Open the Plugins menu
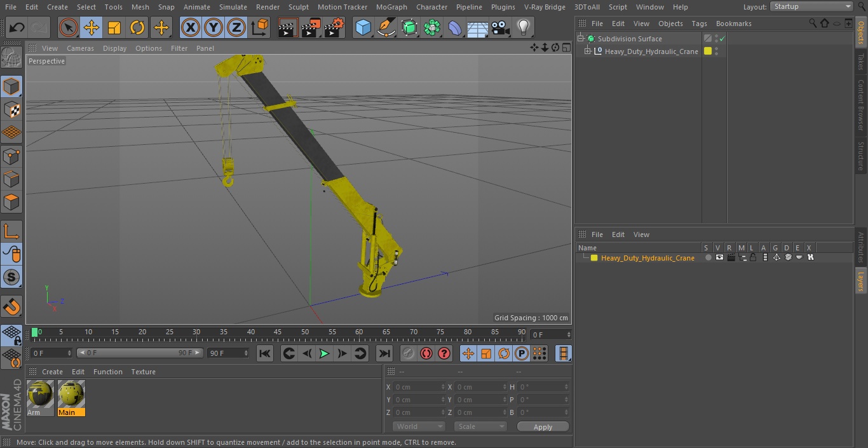Image resolution: width=868 pixels, height=448 pixels. (x=503, y=7)
